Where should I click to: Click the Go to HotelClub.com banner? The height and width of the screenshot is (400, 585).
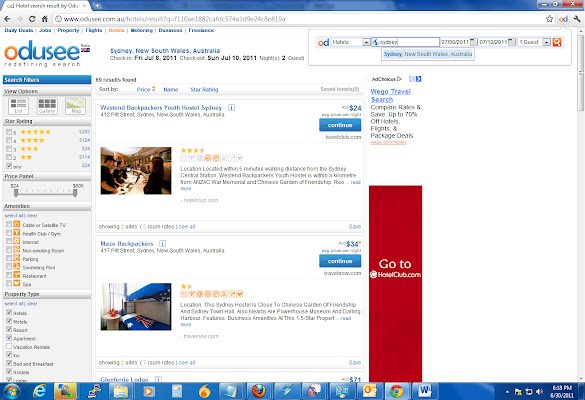(395, 283)
